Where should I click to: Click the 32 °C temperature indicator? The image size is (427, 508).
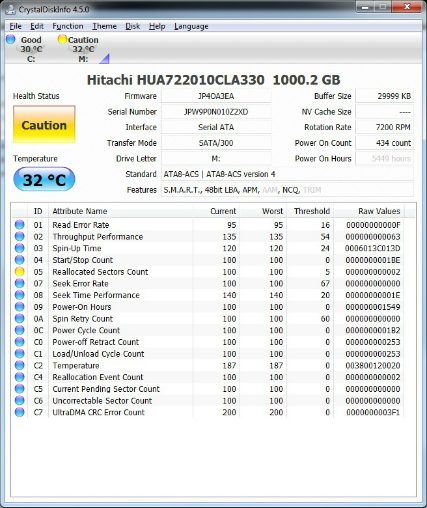tap(44, 180)
